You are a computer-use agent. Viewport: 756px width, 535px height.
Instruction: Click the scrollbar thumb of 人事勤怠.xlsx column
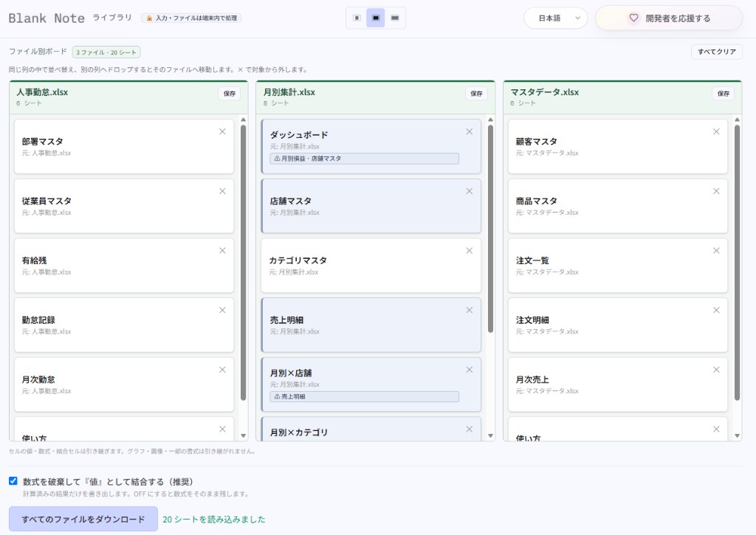(x=244, y=263)
